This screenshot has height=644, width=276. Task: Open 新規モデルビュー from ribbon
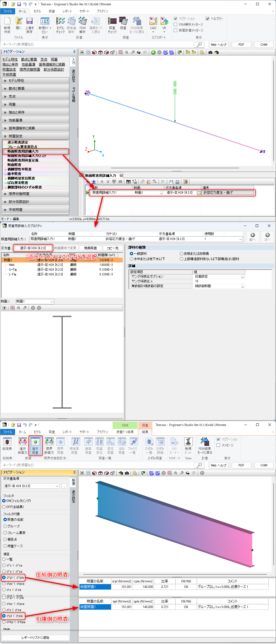point(45,25)
